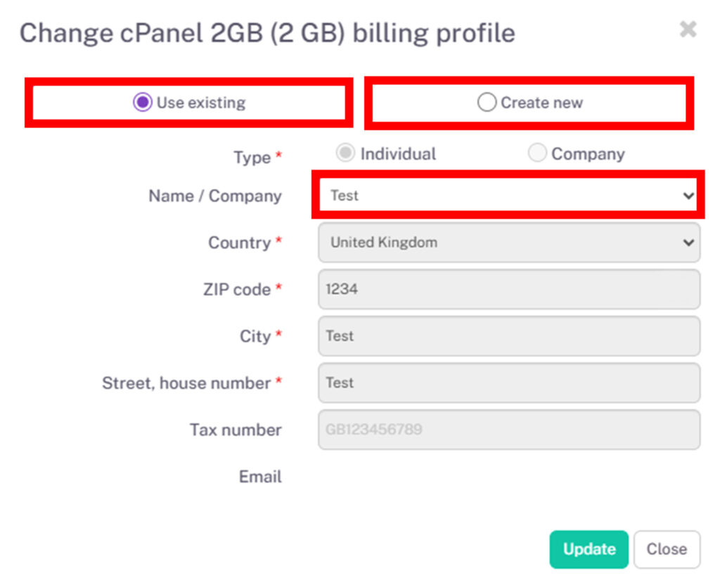Expand the chevron on the Country selector

click(689, 243)
